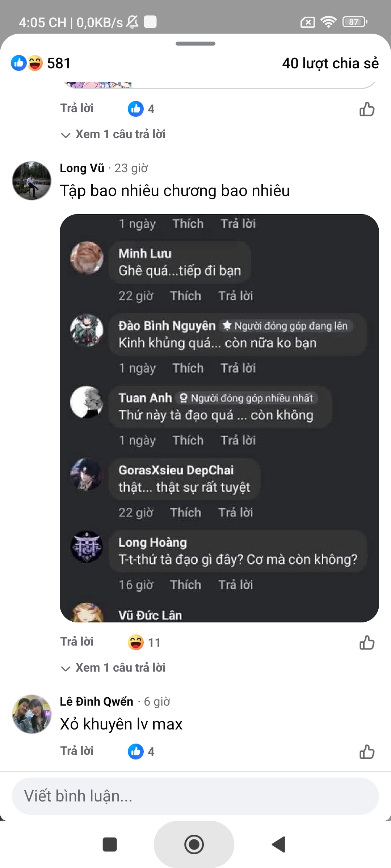Reply to Lê Đình Qwển's comment
This screenshot has height=868, width=391.
pos(77,751)
